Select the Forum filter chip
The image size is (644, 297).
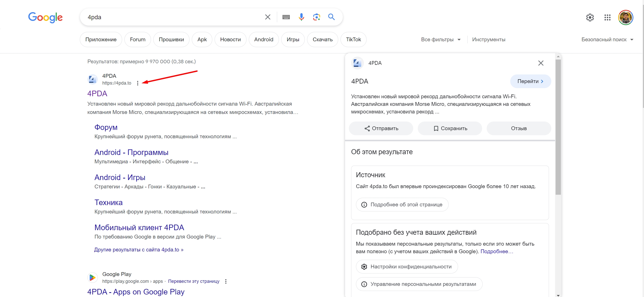point(138,39)
